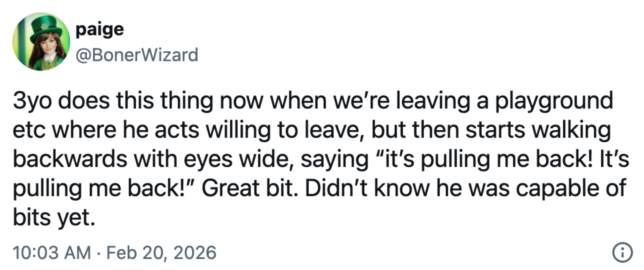This screenshot has height=270, width=644.
Task: Open the @BonerWizard handle link
Action: (x=137, y=55)
